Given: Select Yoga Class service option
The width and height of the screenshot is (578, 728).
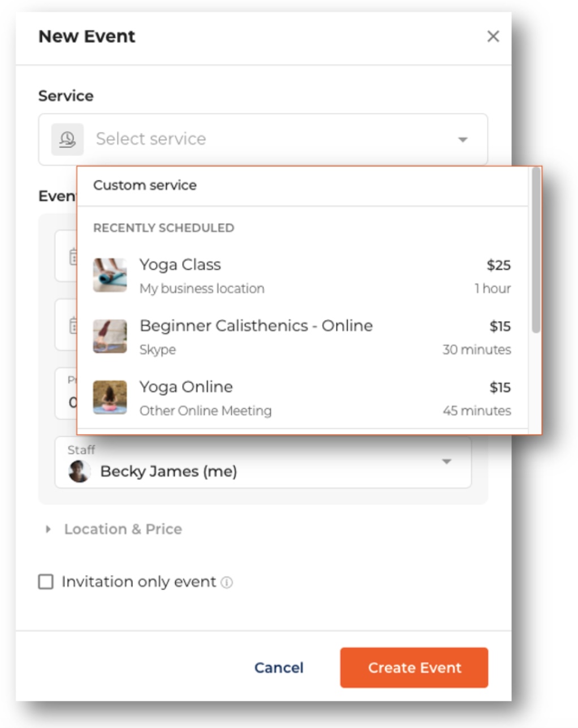Looking at the screenshot, I should tap(302, 276).
